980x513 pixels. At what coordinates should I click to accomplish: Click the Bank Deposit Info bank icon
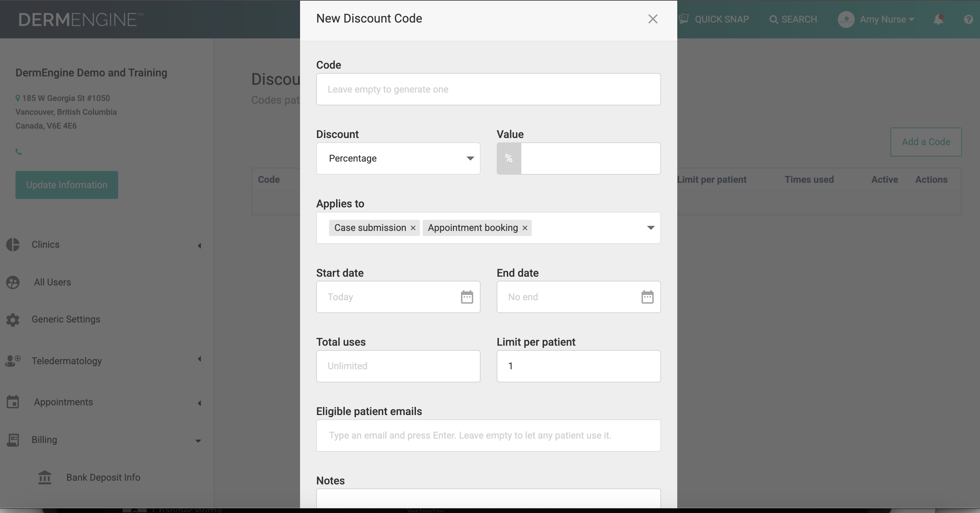coord(44,477)
